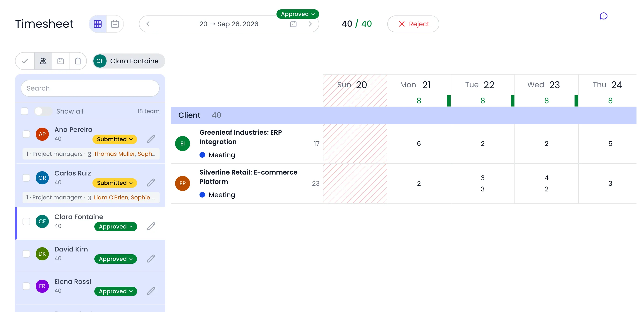Image resolution: width=644 pixels, height=312 pixels.
Task: Click the Clara Fontaine user chip
Action: pyautogui.click(x=129, y=61)
